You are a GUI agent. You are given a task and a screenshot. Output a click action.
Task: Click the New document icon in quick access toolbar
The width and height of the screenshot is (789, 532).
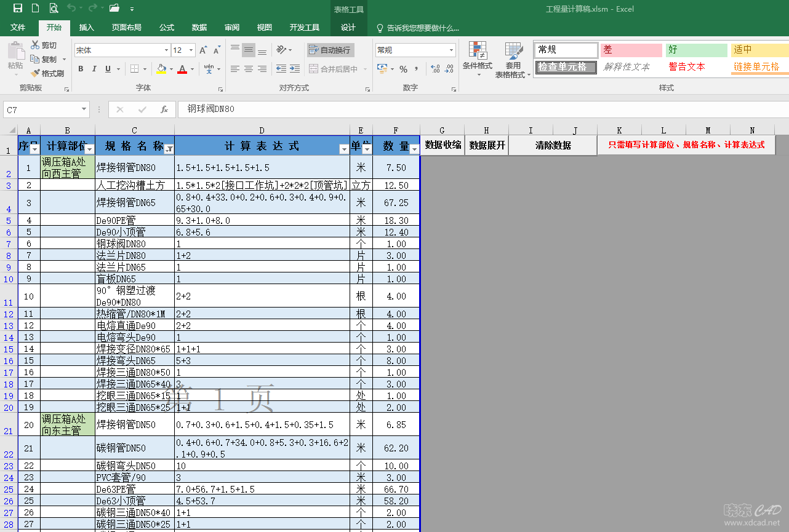[35, 9]
